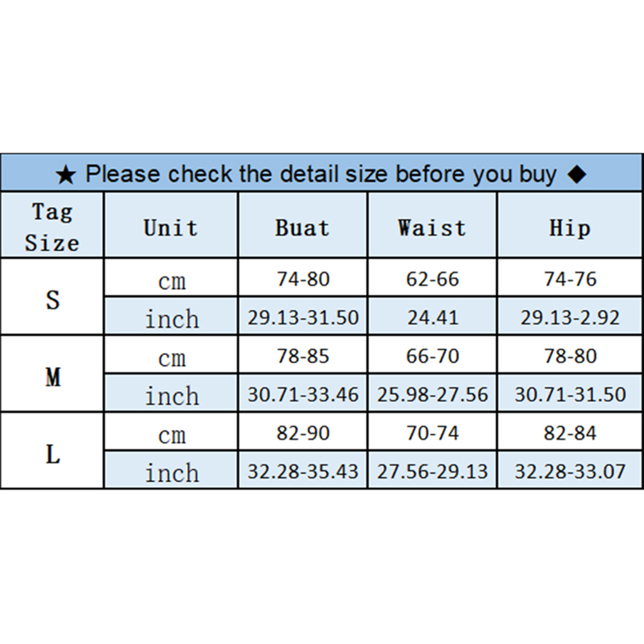The height and width of the screenshot is (644, 644).
Task: Click the hip value '30.71-31.50' cell
Action: (569, 394)
